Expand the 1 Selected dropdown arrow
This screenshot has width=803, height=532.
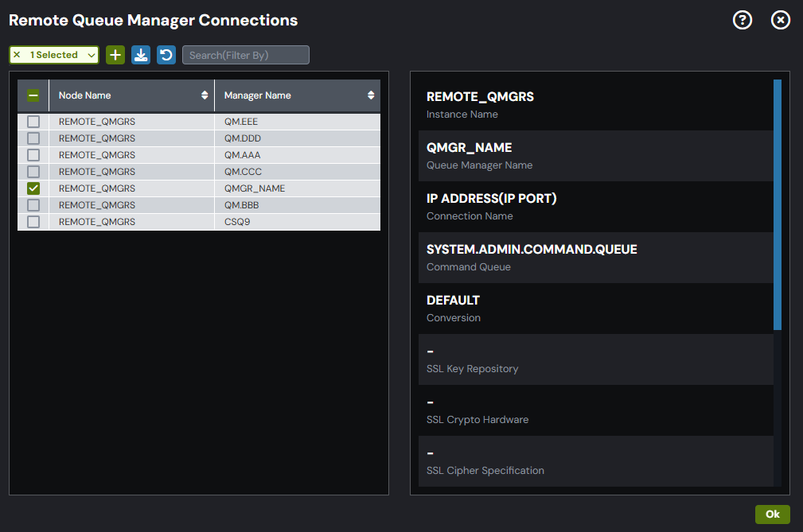point(92,55)
